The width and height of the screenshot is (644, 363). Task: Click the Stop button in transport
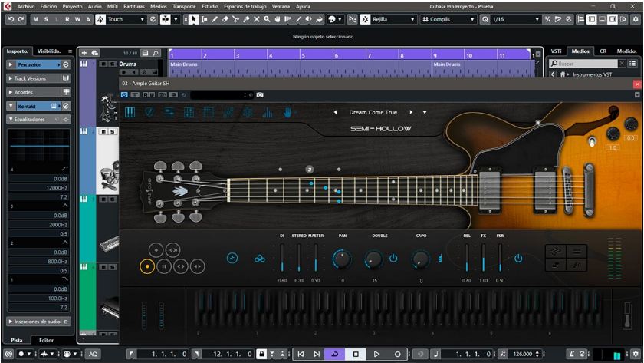[x=356, y=354]
